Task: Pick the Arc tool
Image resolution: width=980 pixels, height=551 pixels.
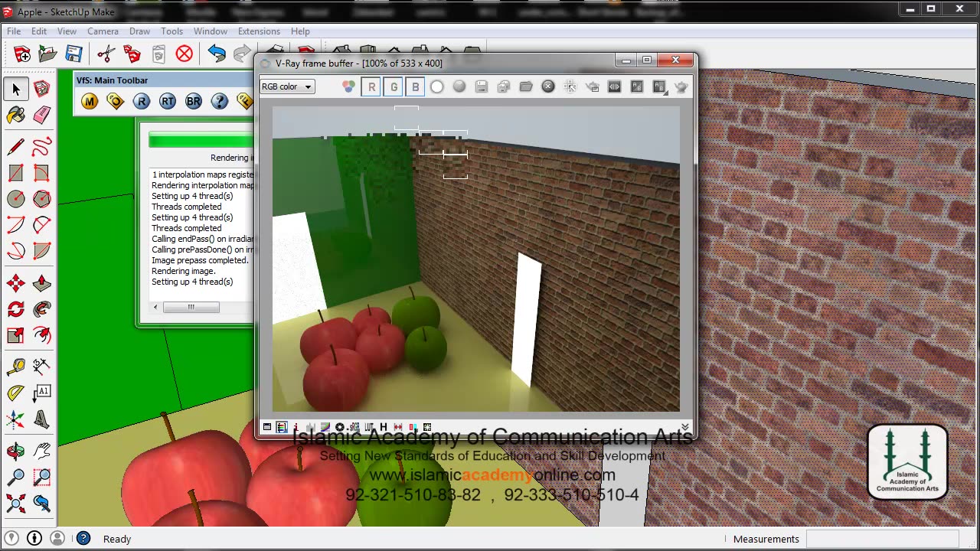Action: pyautogui.click(x=16, y=225)
